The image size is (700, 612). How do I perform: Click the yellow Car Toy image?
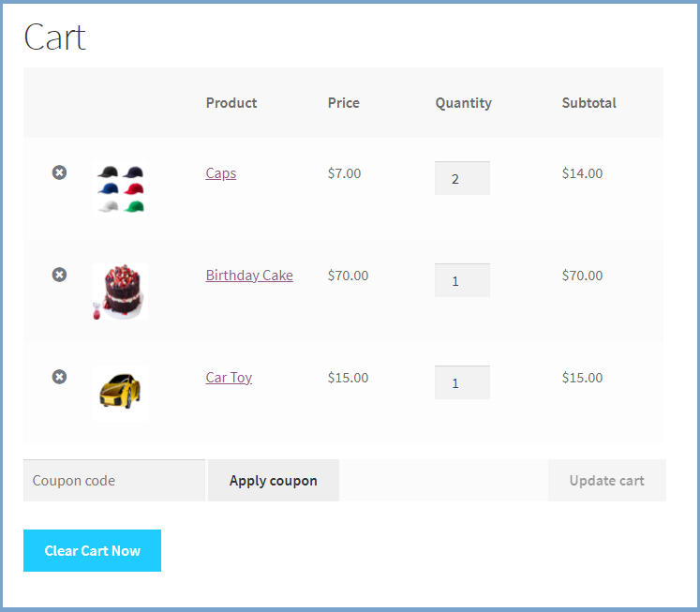tap(121, 393)
